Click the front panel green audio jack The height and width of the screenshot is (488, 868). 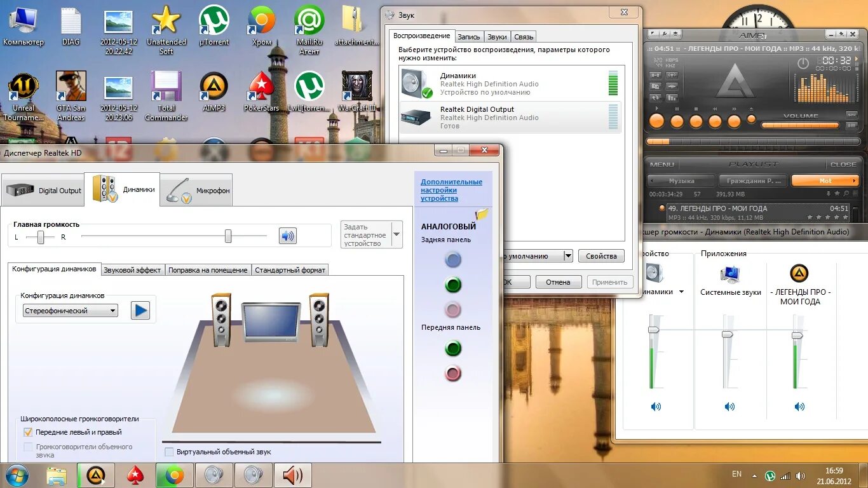453,348
